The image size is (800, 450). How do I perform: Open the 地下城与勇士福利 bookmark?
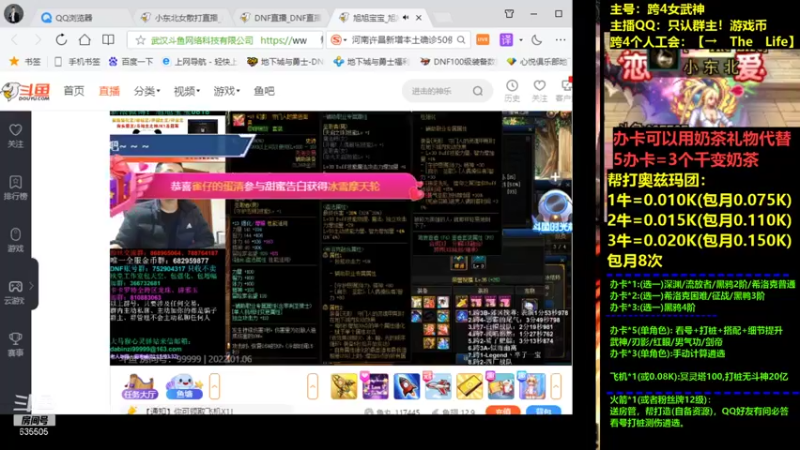[371, 62]
